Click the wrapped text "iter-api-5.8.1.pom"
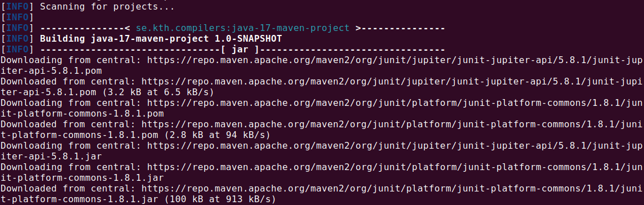 coord(51,70)
